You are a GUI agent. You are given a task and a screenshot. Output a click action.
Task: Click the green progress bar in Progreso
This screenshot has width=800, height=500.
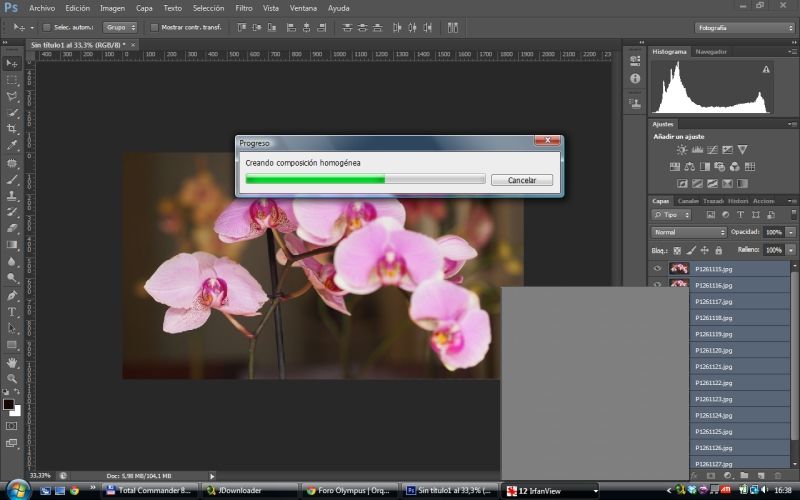pyautogui.click(x=365, y=179)
